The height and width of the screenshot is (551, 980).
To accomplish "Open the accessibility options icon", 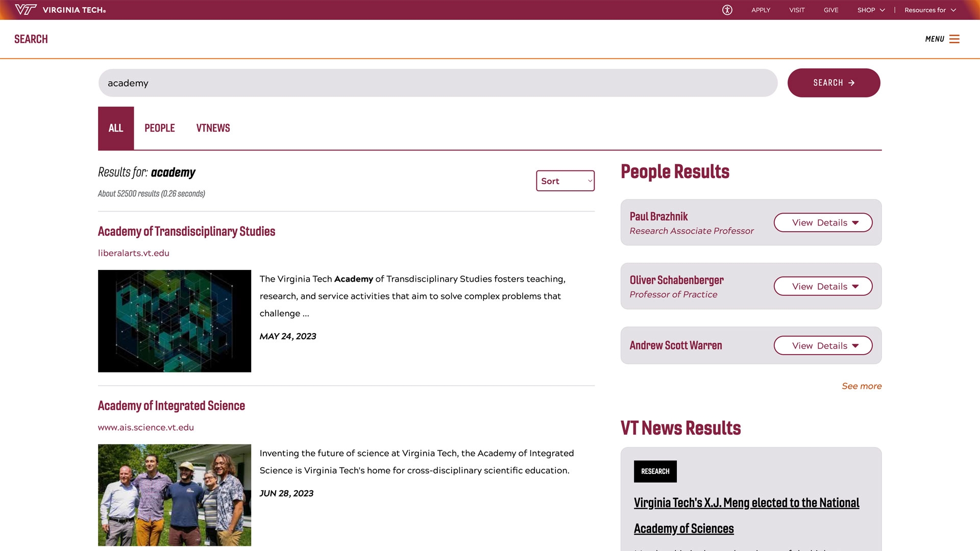I will coord(727,10).
